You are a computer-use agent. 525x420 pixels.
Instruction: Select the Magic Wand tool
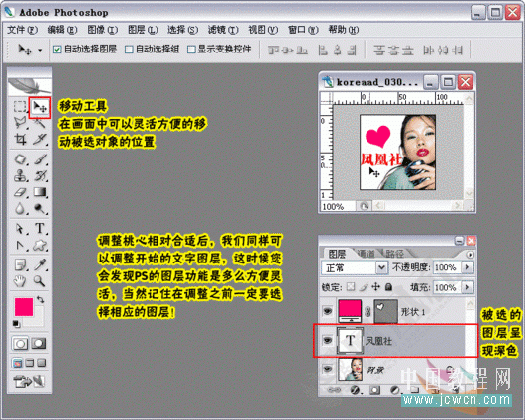[x=40, y=123]
